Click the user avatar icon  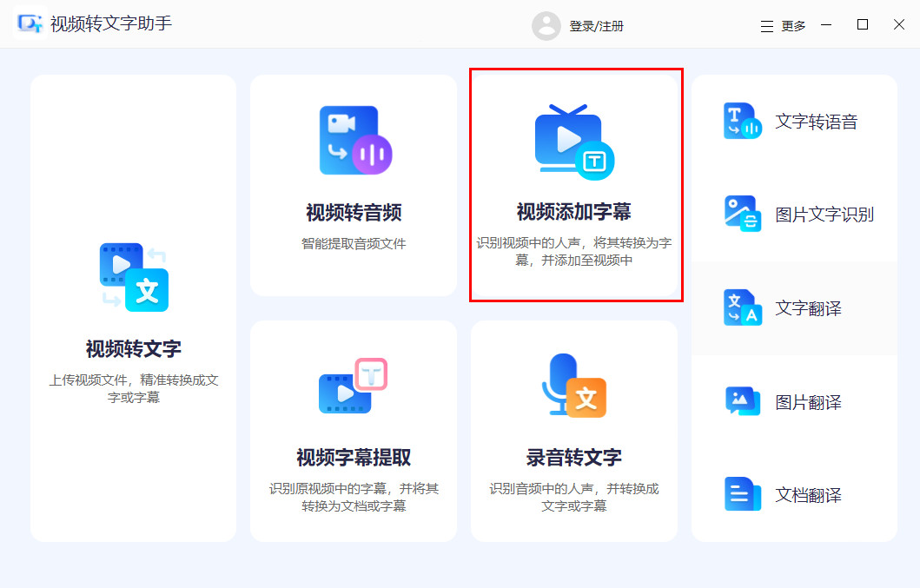(x=546, y=25)
